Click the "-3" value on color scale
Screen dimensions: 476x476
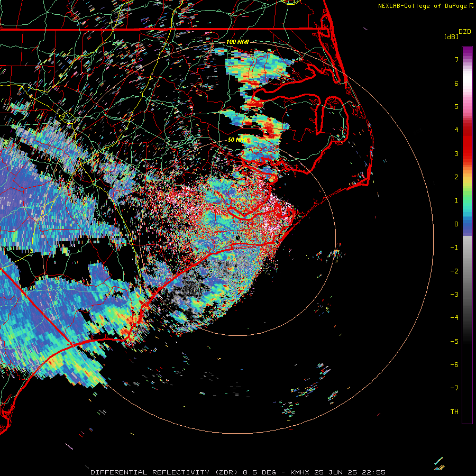click(x=454, y=295)
